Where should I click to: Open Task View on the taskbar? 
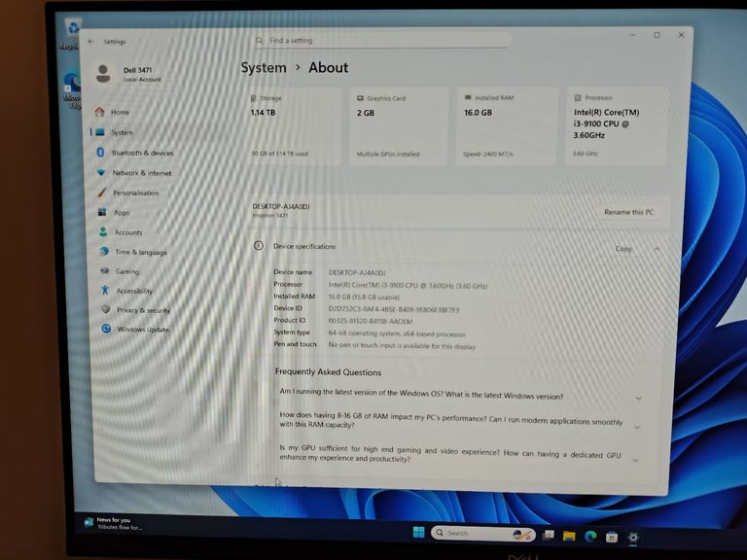tap(549, 535)
